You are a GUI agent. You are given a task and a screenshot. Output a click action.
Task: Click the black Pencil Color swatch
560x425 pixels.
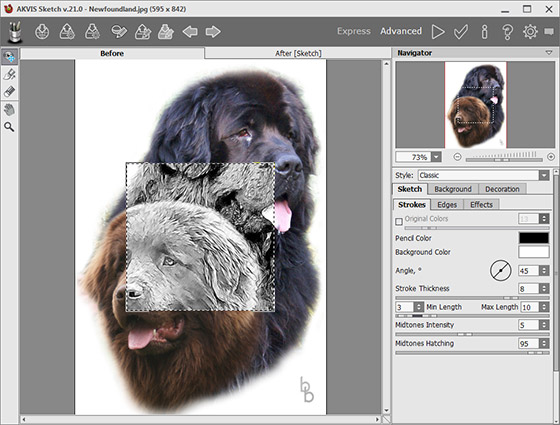tap(534, 238)
